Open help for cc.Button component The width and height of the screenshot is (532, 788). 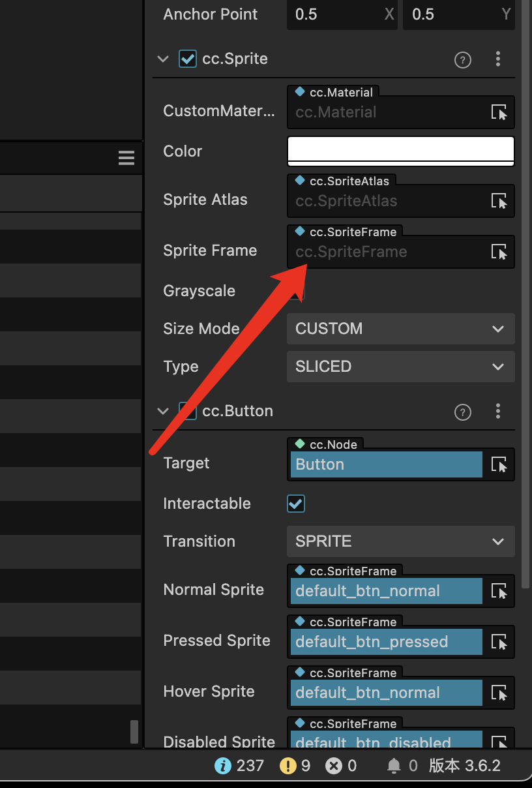pos(462,412)
